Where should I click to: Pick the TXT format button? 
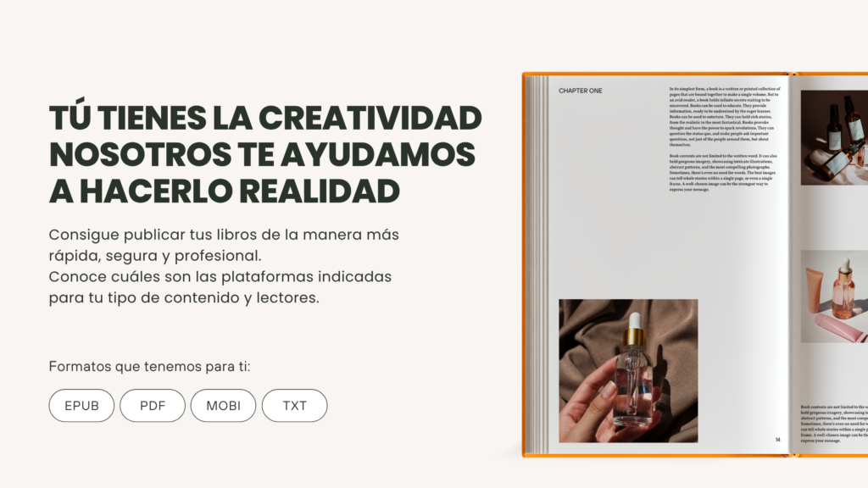(x=294, y=406)
